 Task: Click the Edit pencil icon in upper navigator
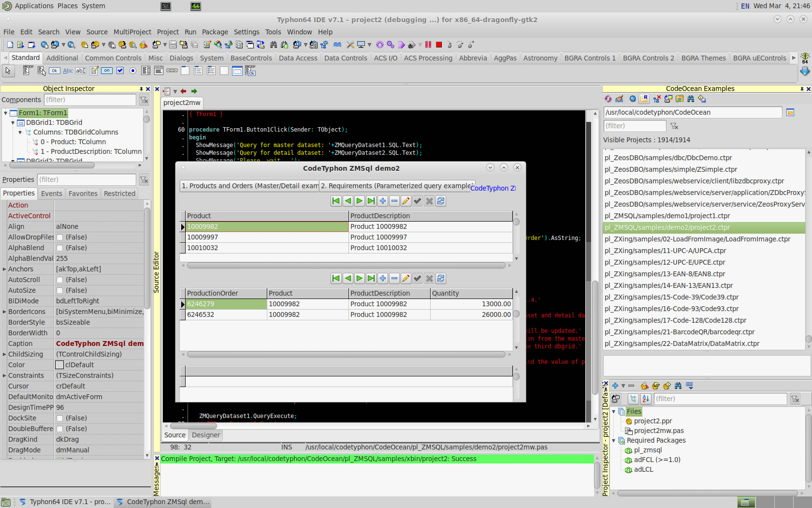click(x=406, y=201)
